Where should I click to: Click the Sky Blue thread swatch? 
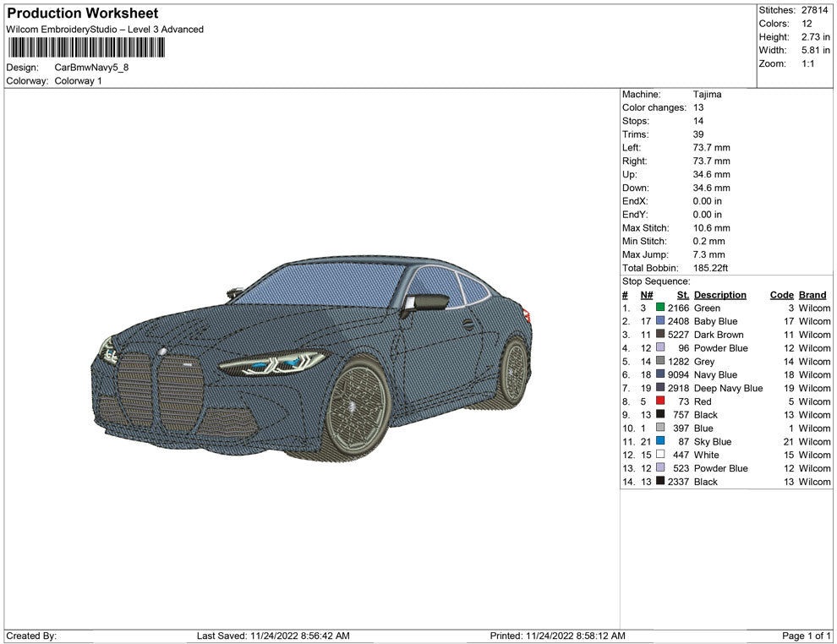pos(660,441)
